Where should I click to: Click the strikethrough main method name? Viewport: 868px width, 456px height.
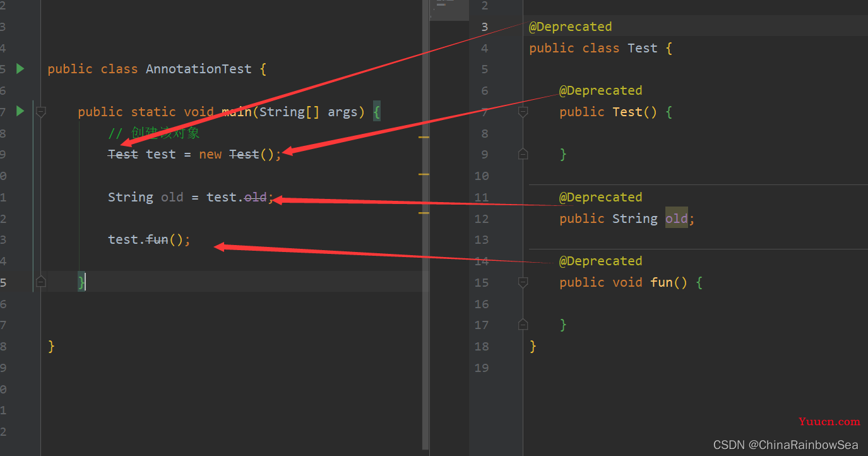point(237,112)
